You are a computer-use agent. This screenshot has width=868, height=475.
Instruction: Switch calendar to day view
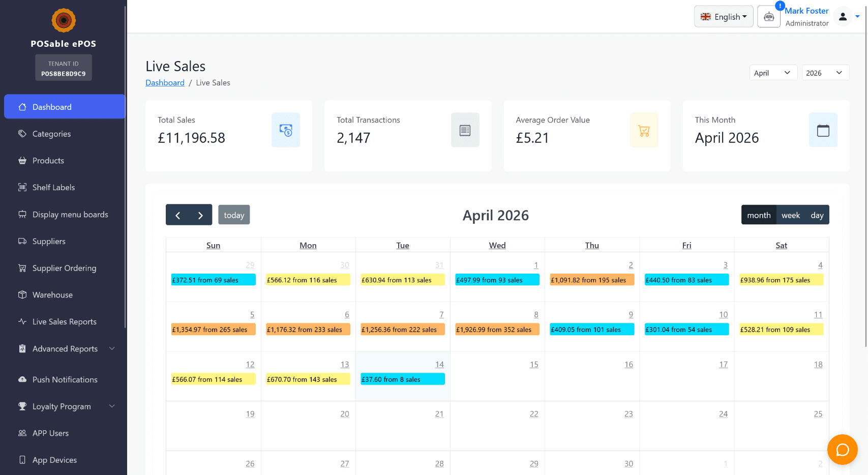click(817, 215)
